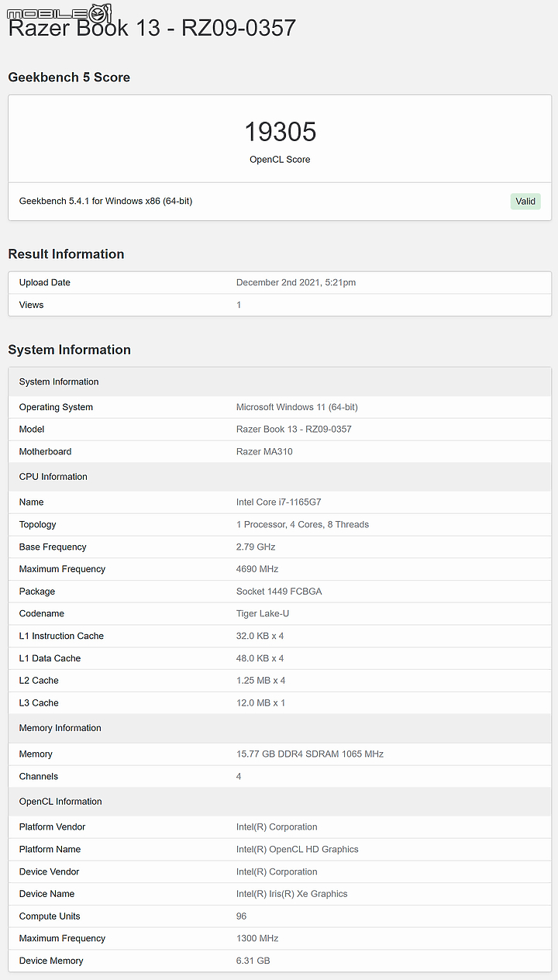Click the Views row label
Image resolution: width=558 pixels, height=980 pixels.
[x=32, y=305]
